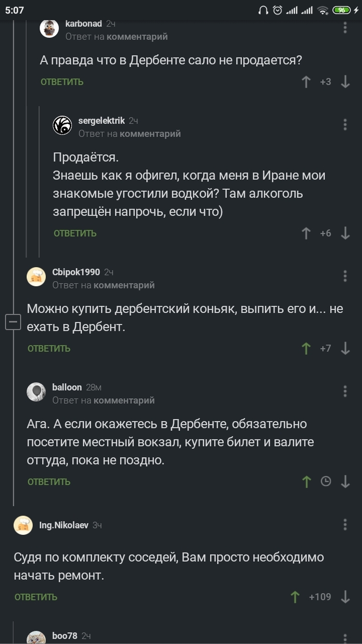This screenshot has width=362, height=644.
Task: Downvote sergelektrik's comment about Iran
Action: pyautogui.click(x=345, y=233)
